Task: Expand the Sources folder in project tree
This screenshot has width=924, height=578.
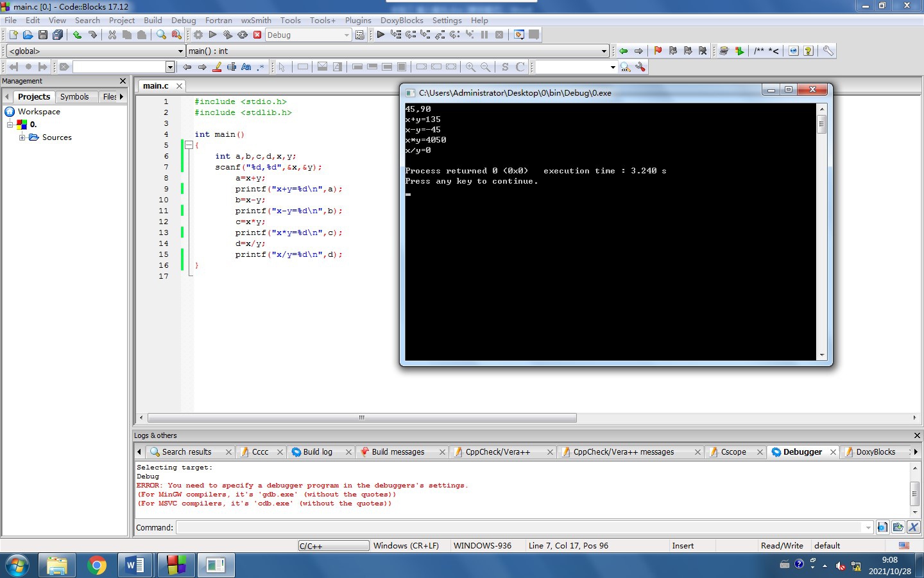Action: point(22,137)
